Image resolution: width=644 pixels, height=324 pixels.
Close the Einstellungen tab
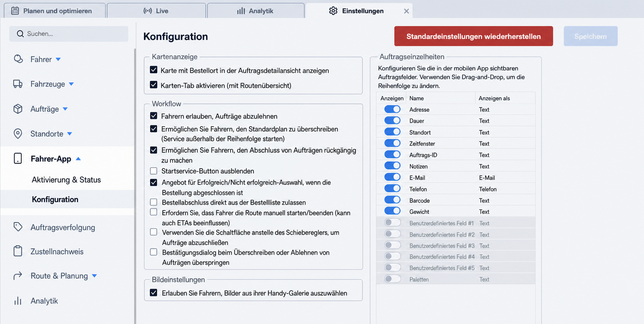[406, 11]
